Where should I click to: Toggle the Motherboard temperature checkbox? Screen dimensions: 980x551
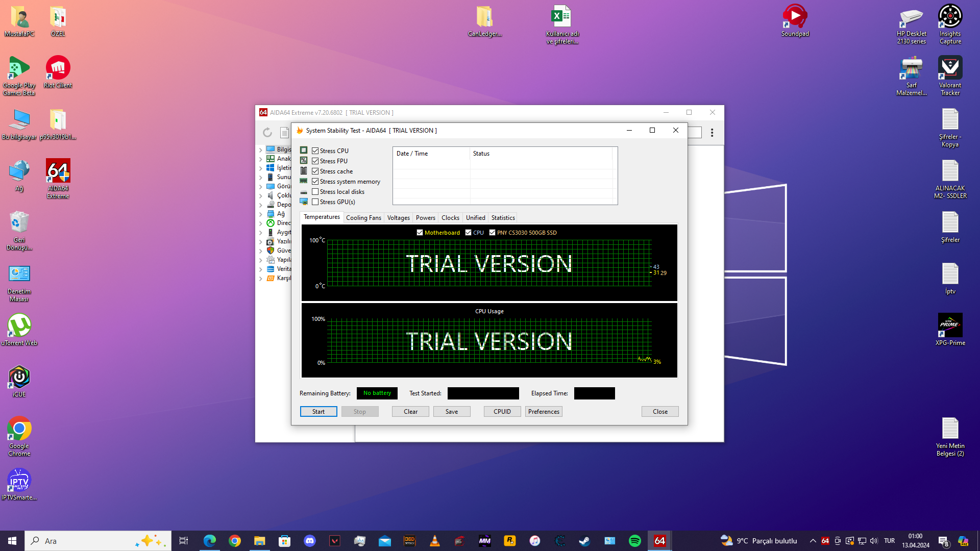(x=420, y=233)
